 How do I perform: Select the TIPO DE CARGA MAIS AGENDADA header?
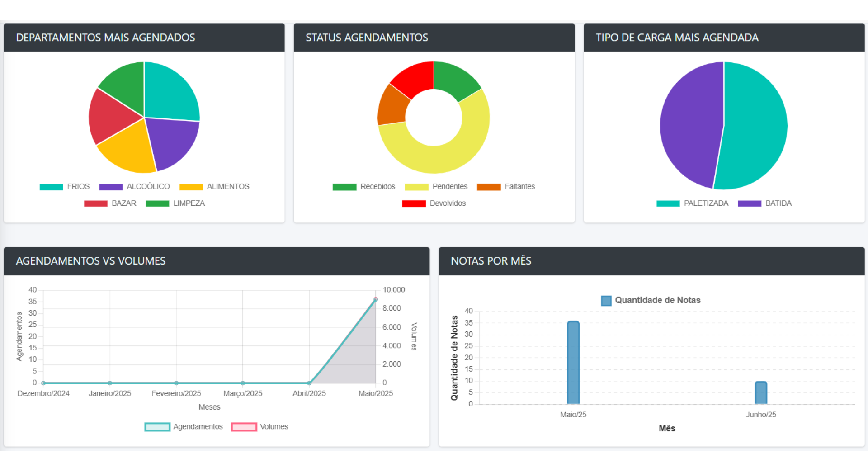[677, 38]
